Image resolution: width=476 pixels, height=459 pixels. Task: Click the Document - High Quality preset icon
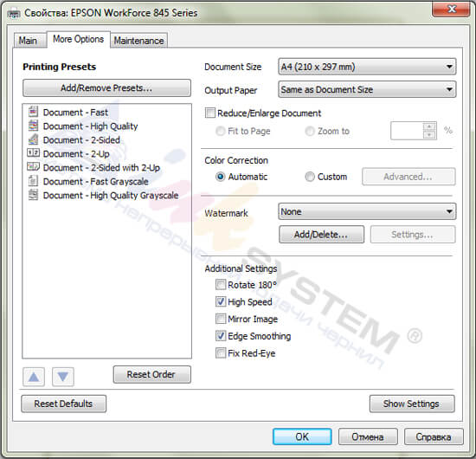click(33, 126)
